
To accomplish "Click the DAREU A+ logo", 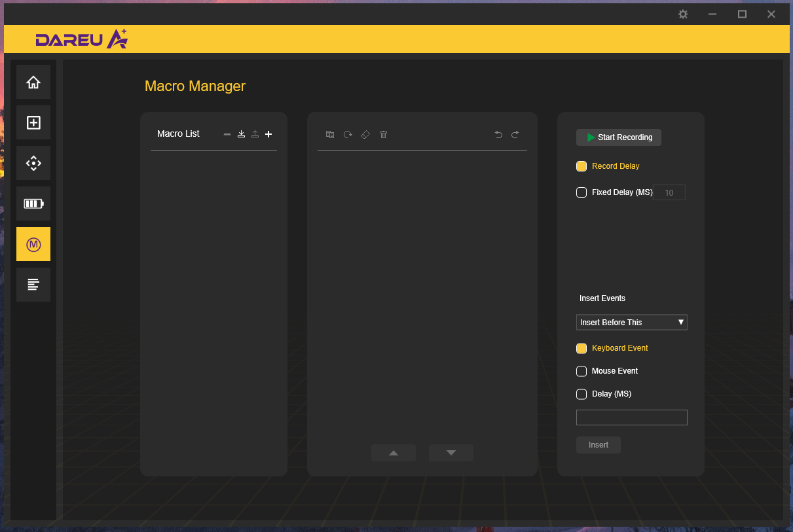I will point(82,39).
